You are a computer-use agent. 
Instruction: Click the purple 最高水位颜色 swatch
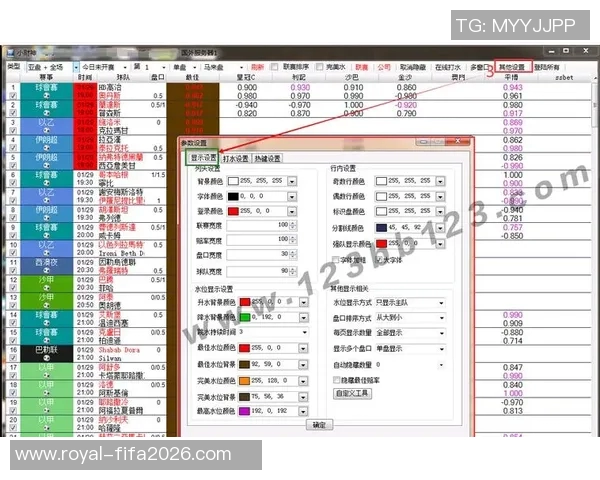coord(245,411)
